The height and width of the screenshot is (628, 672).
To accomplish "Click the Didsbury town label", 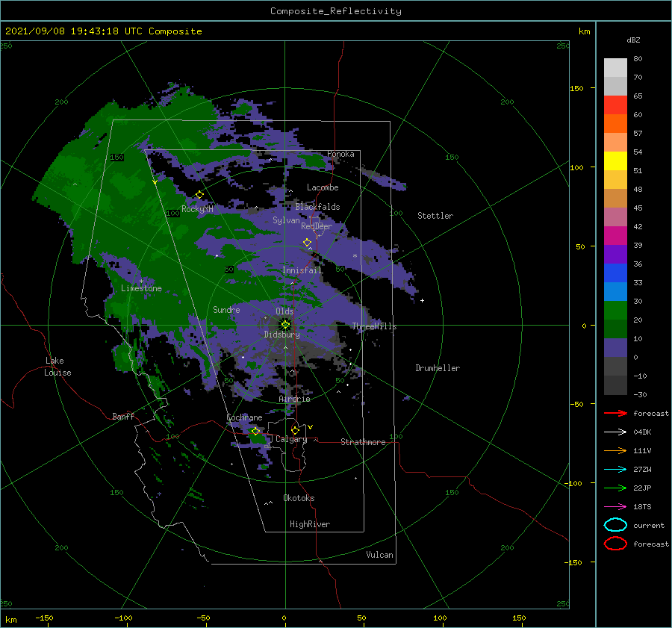I will 282,335.
